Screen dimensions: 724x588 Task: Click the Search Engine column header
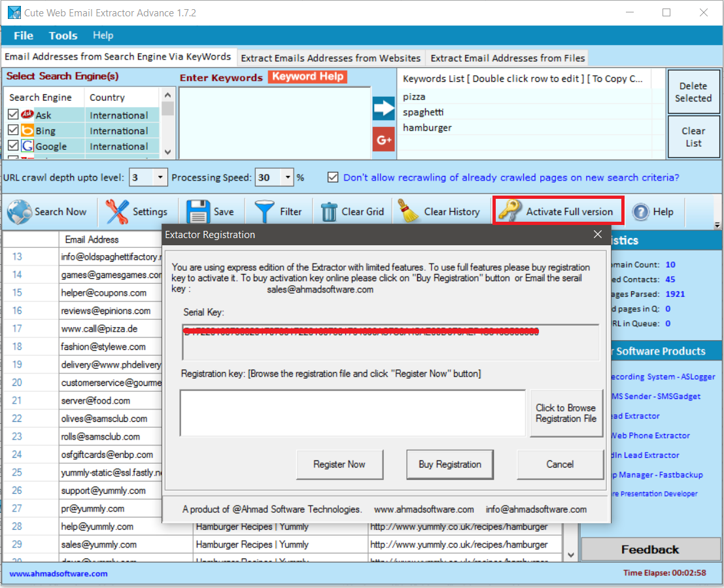(44, 97)
